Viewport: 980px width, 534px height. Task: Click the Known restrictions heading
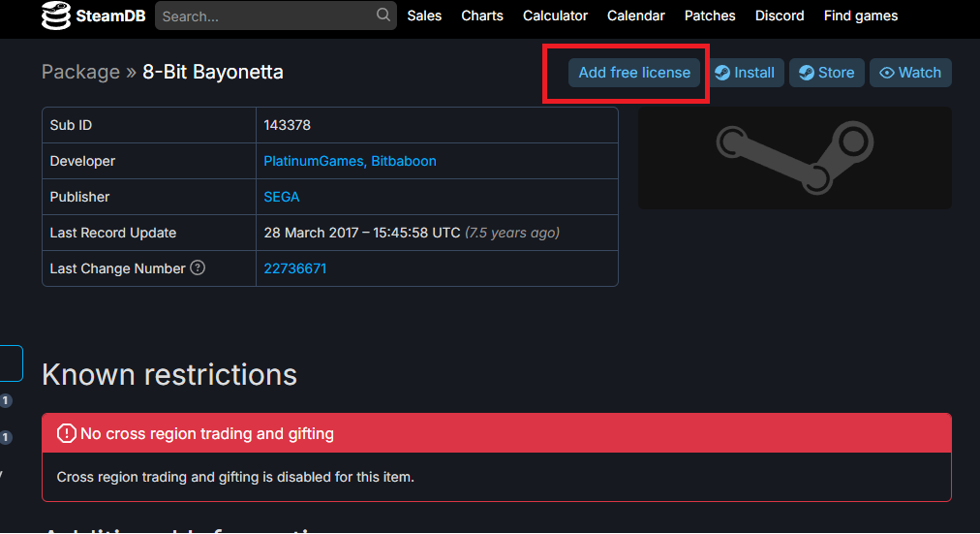point(169,374)
